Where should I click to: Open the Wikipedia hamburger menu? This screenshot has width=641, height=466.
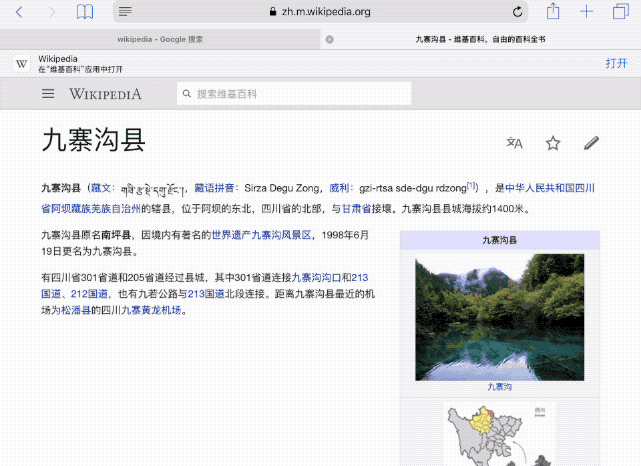pyautogui.click(x=48, y=94)
